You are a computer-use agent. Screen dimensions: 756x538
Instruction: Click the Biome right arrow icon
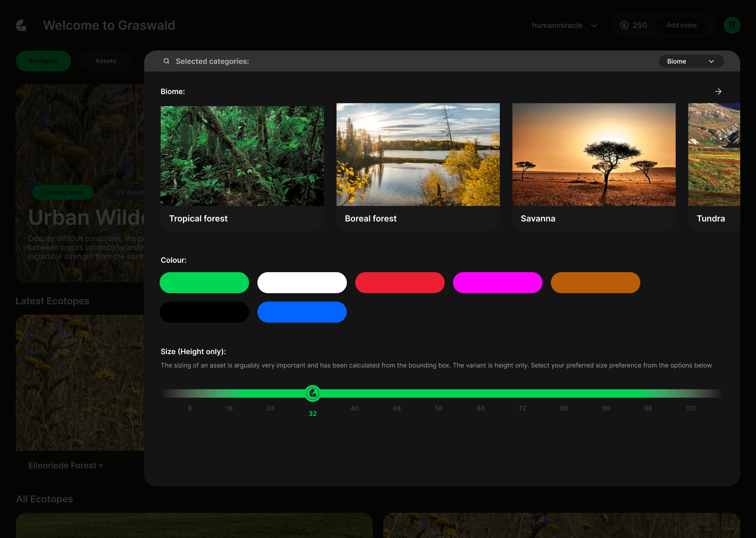point(718,91)
